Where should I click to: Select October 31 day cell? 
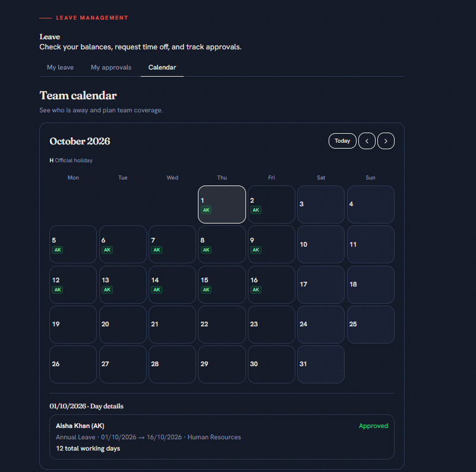click(320, 364)
